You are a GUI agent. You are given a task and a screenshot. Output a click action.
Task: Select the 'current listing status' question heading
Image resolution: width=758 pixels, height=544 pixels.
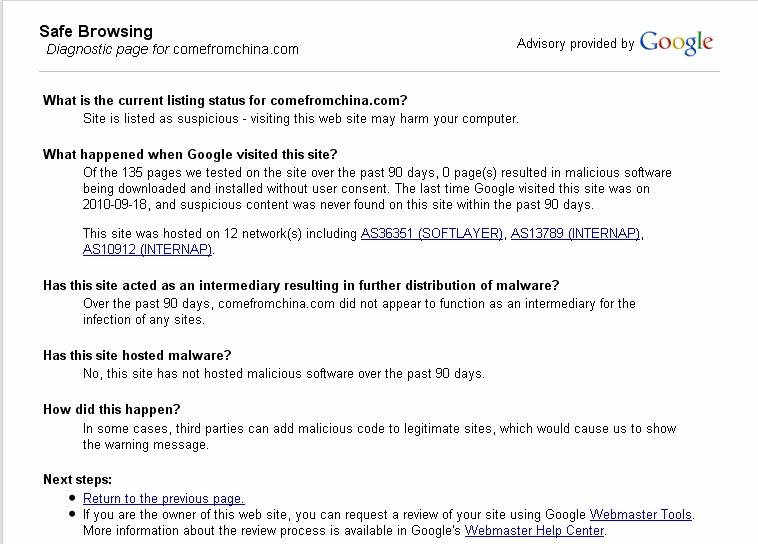225,100
